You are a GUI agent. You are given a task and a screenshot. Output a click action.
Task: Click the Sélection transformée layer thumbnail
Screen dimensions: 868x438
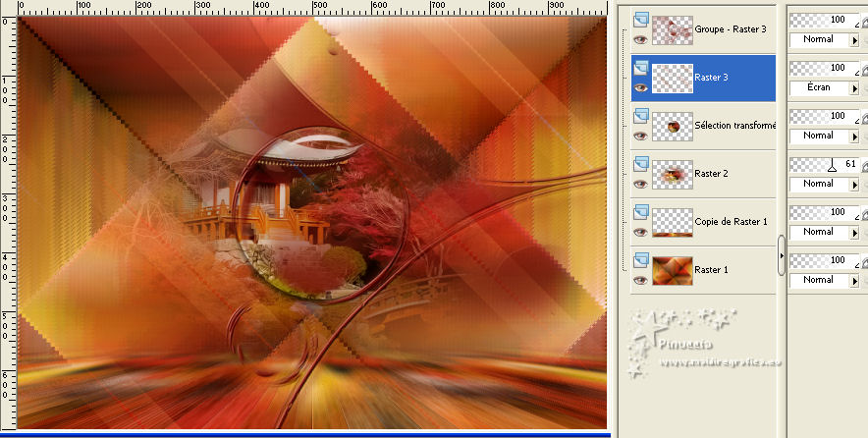(673, 127)
